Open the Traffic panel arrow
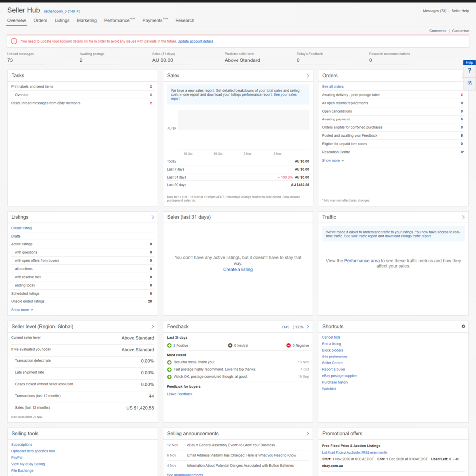 (x=463, y=217)
